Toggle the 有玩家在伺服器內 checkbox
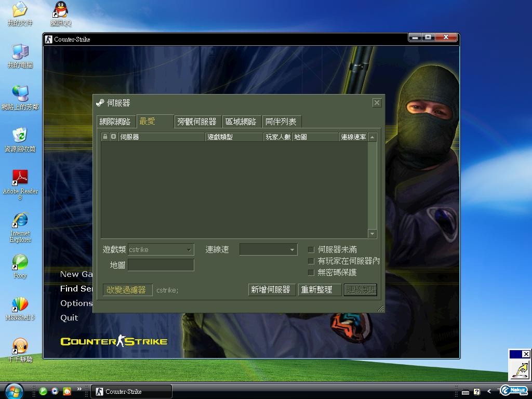532x399 pixels. (311, 261)
